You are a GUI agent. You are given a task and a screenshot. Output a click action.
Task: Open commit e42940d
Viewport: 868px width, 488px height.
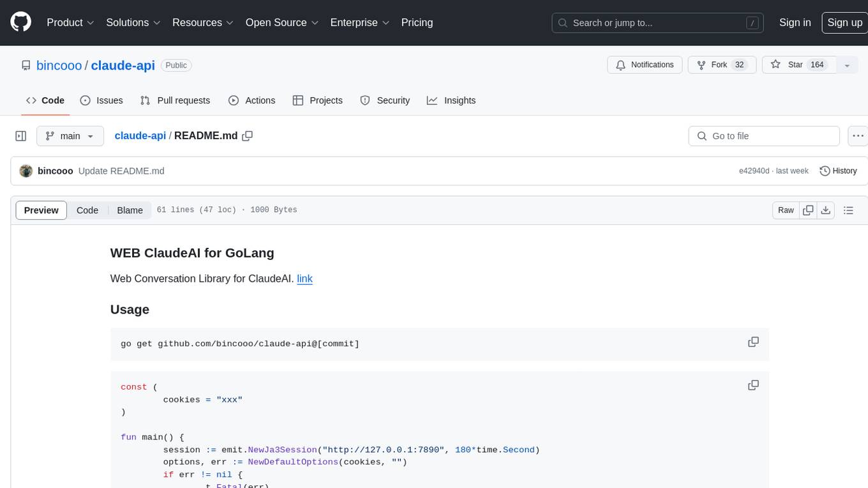coord(754,171)
